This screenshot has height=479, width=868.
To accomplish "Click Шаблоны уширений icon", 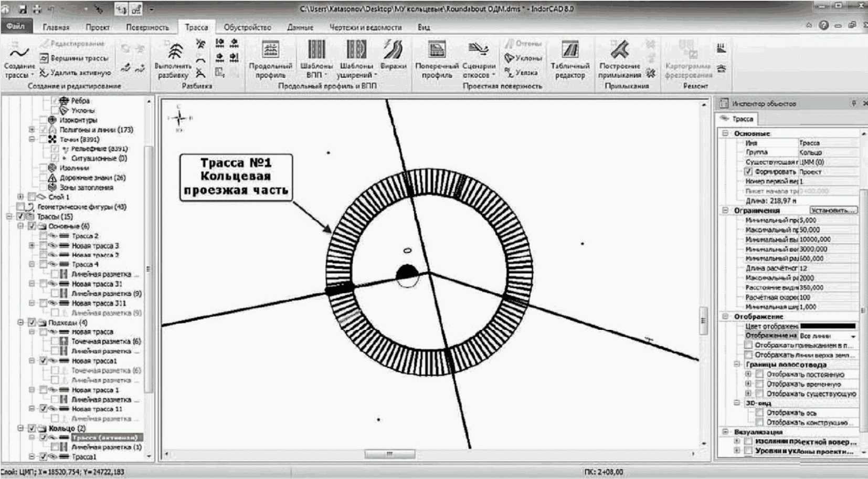I will coord(356,51).
